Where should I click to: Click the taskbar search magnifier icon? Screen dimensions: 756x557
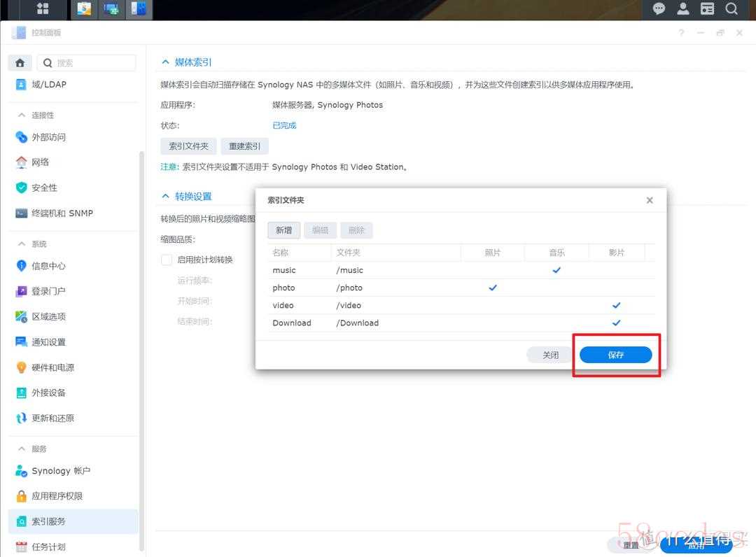coord(731,8)
